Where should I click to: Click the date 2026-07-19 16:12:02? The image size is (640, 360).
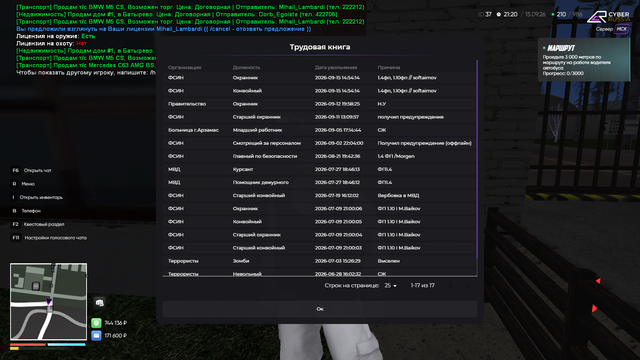click(x=337, y=196)
